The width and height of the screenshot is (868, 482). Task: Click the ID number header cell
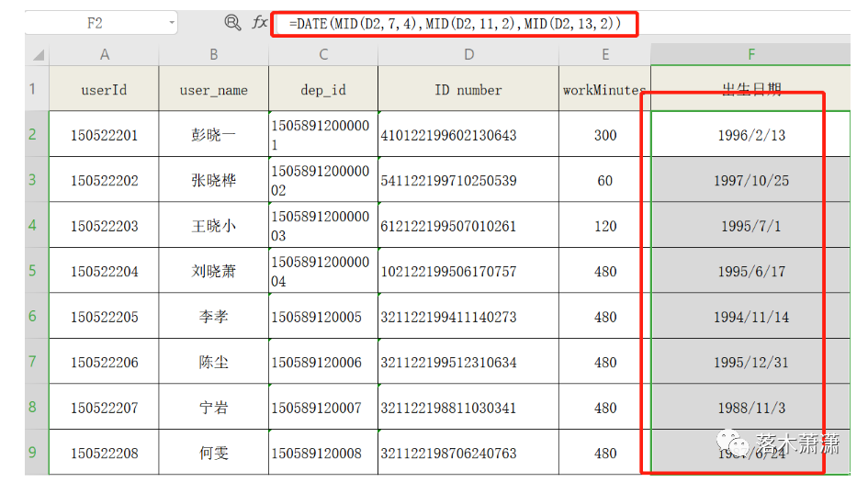point(468,89)
